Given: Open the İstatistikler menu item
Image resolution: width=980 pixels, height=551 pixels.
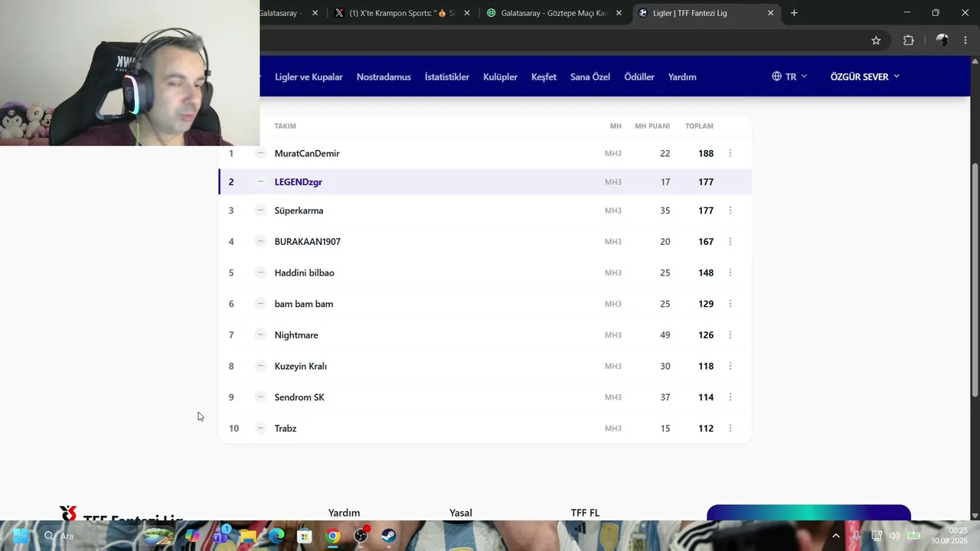Looking at the screenshot, I should click(447, 77).
